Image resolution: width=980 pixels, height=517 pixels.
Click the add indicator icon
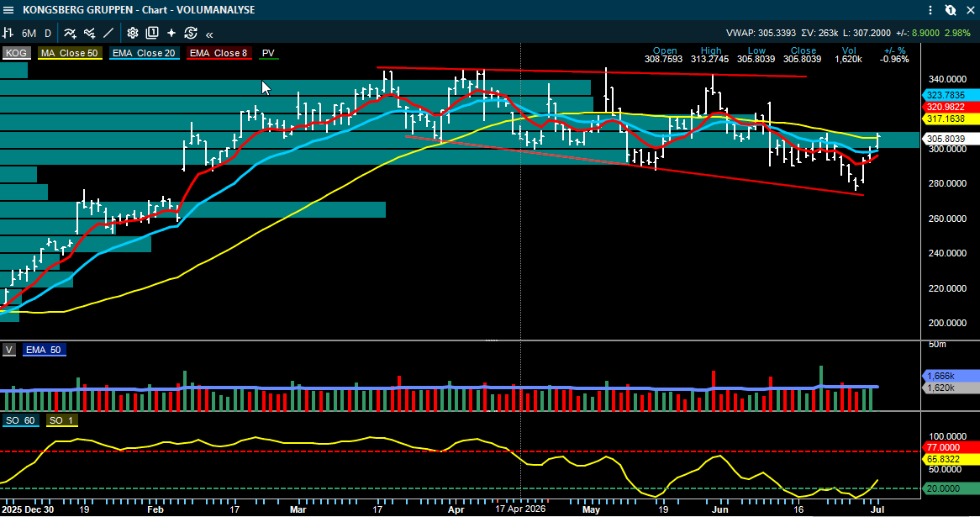(70, 33)
